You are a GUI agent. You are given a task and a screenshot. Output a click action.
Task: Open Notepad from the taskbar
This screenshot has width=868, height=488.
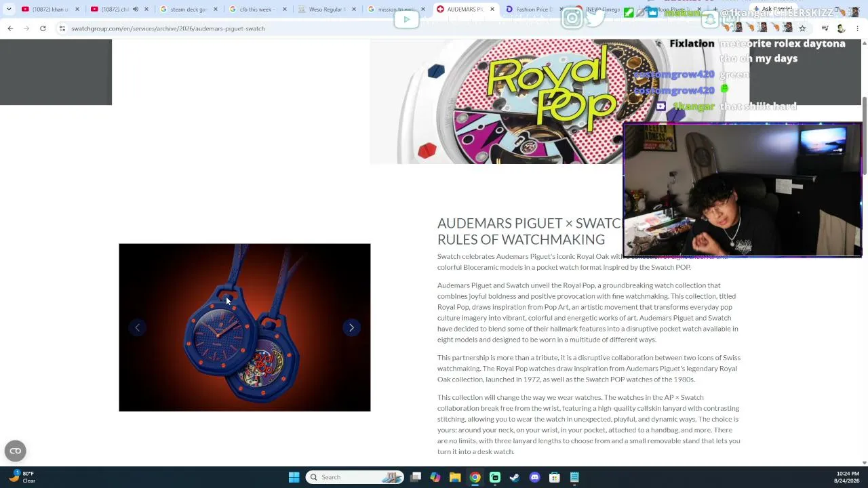[x=574, y=477]
